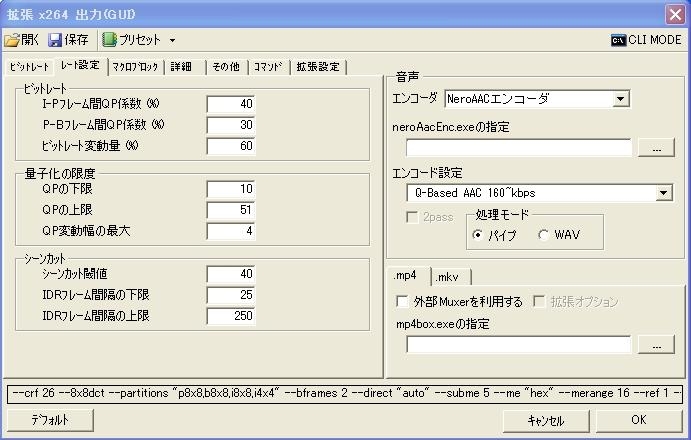
Task: Switch to the マクロブロック tab
Action: pos(135,67)
